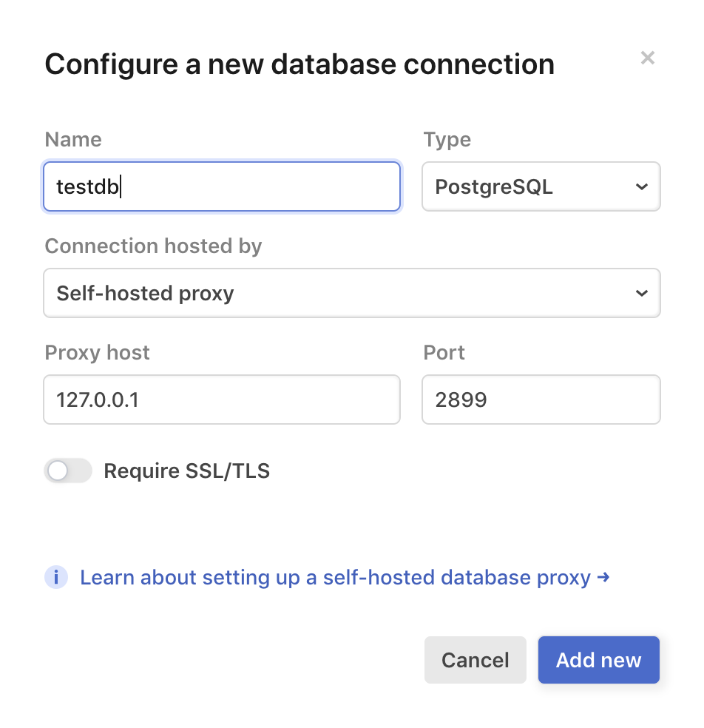The height and width of the screenshot is (728, 704).
Task: Click the X to dismiss the dialog
Action: pyautogui.click(x=648, y=58)
